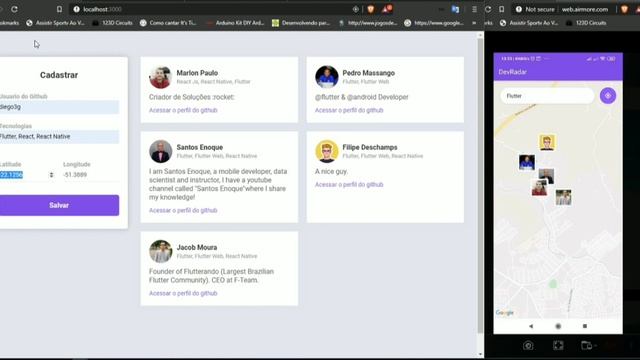Open Brave Rewards triangle icon in localhost window

click(x=387, y=9)
